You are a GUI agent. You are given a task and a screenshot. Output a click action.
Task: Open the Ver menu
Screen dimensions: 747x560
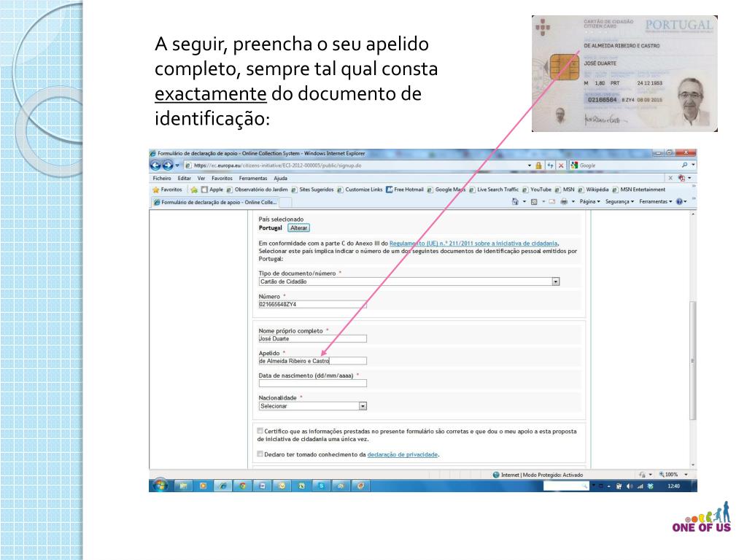pos(201,178)
